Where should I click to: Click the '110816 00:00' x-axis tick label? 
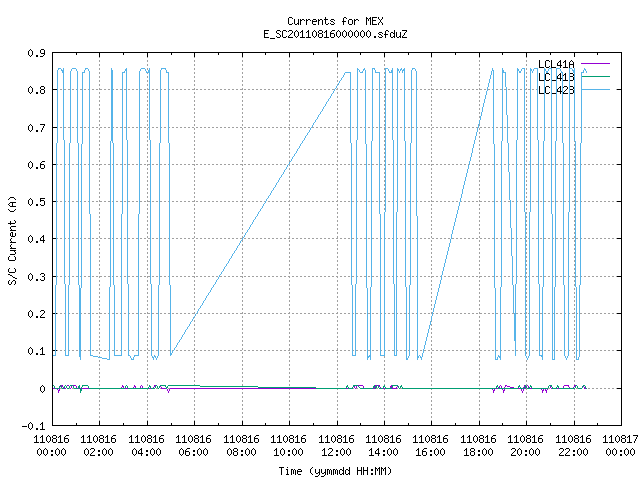pos(51,445)
